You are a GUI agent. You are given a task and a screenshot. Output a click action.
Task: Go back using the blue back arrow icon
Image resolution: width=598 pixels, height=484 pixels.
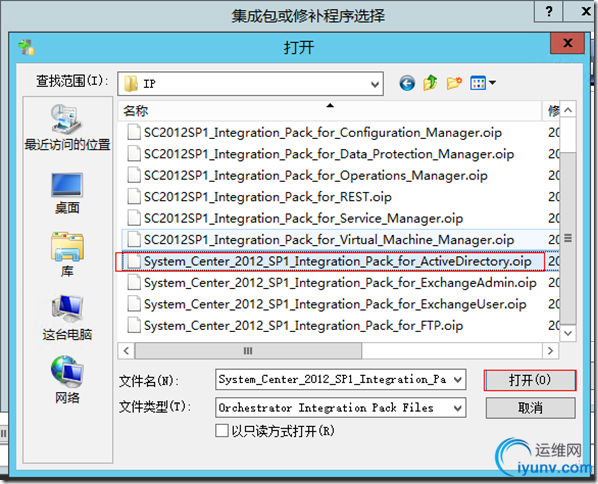pos(407,83)
